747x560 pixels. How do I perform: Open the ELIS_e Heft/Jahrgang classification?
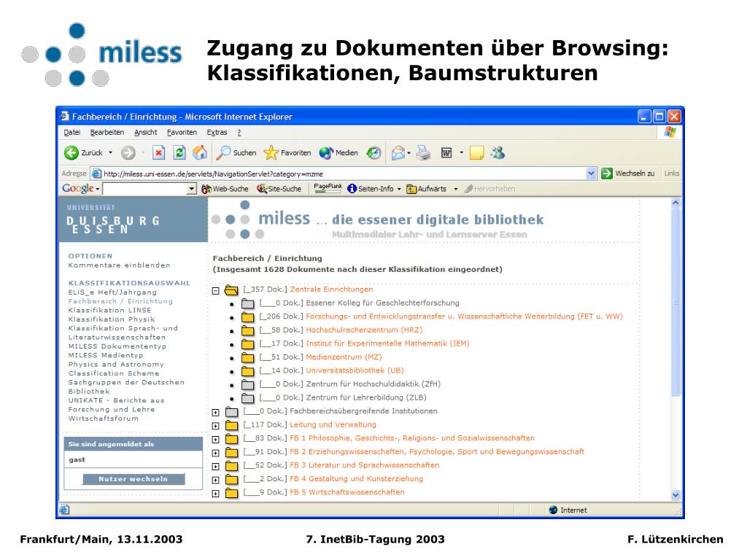112,292
